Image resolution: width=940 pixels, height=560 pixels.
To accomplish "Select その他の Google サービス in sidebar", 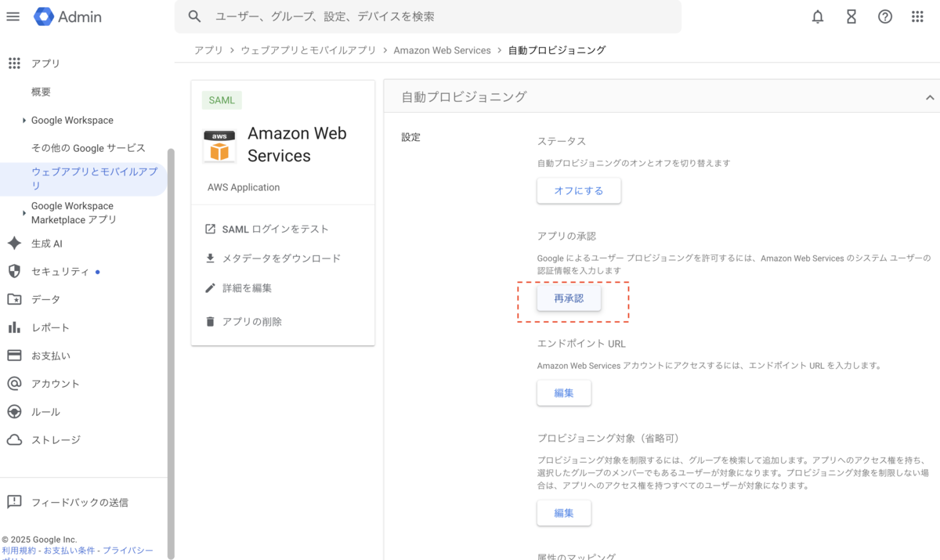I will pyautogui.click(x=89, y=148).
